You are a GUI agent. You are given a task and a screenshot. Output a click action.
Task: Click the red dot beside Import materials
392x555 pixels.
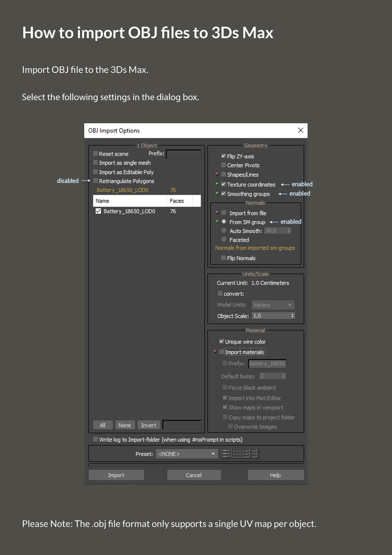(215, 352)
